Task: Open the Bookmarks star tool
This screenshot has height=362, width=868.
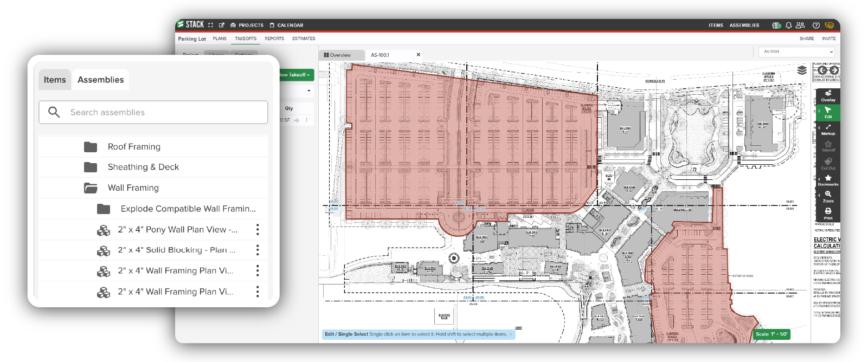Action: tap(828, 180)
